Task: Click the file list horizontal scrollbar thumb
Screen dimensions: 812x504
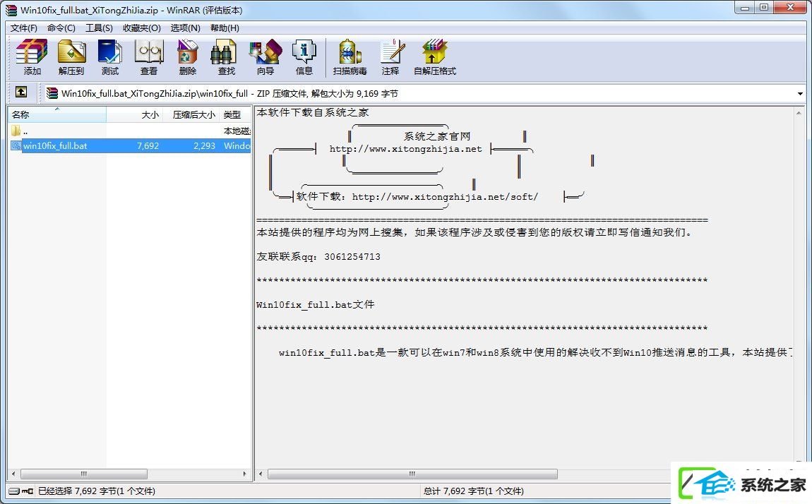Action: pyautogui.click(x=84, y=474)
